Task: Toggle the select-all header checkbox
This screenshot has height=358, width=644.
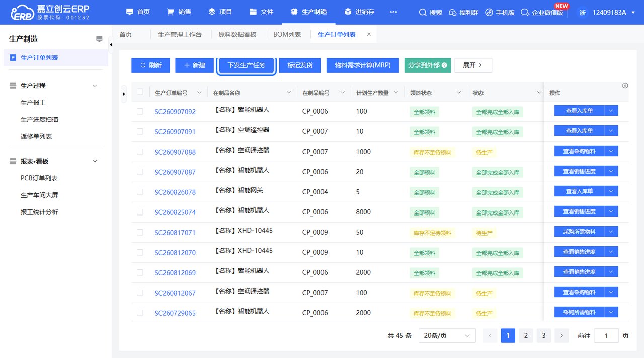Action: point(140,92)
